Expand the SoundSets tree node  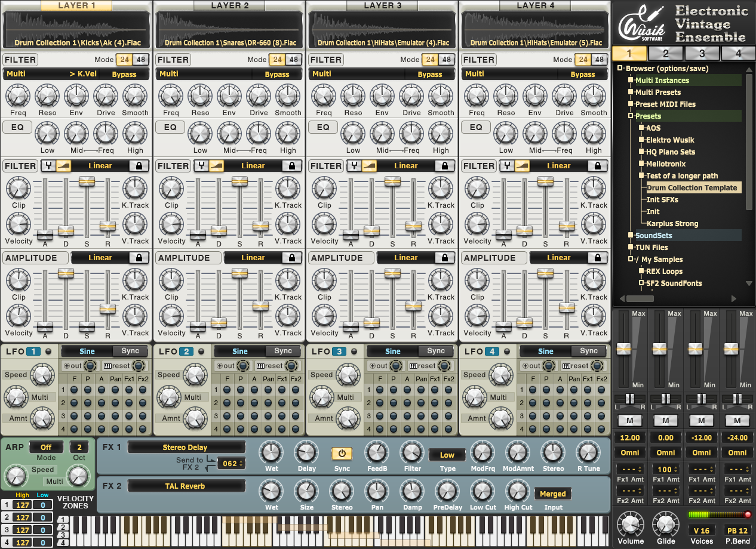tap(630, 235)
